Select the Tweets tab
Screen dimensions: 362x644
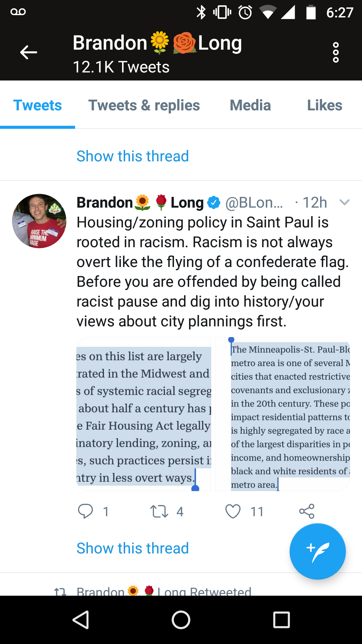point(38,105)
